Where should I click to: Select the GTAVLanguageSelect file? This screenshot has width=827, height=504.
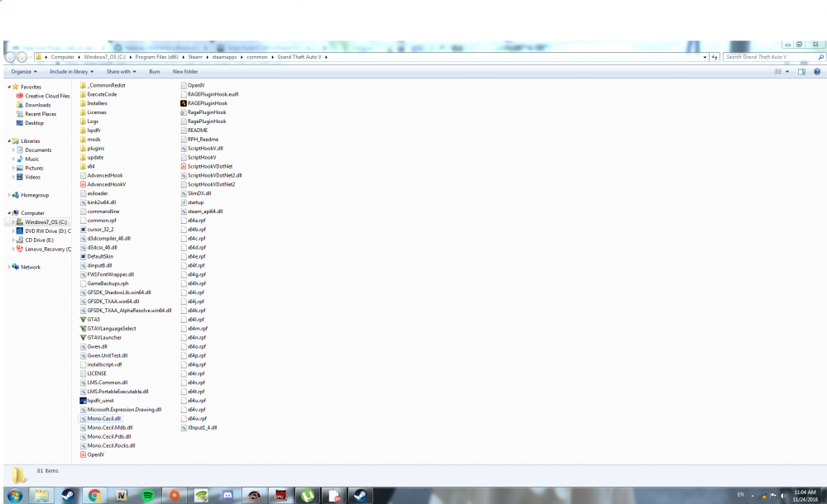click(x=108, y=329)
